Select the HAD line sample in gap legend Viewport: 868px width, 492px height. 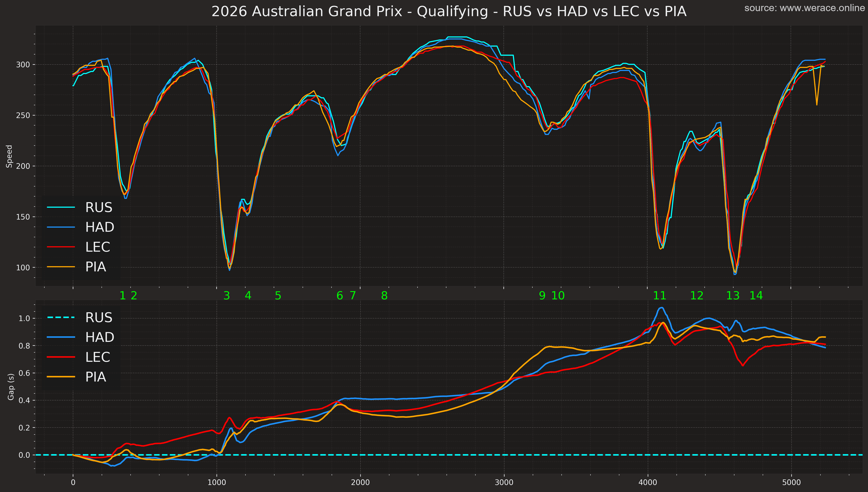click(61, 337)
